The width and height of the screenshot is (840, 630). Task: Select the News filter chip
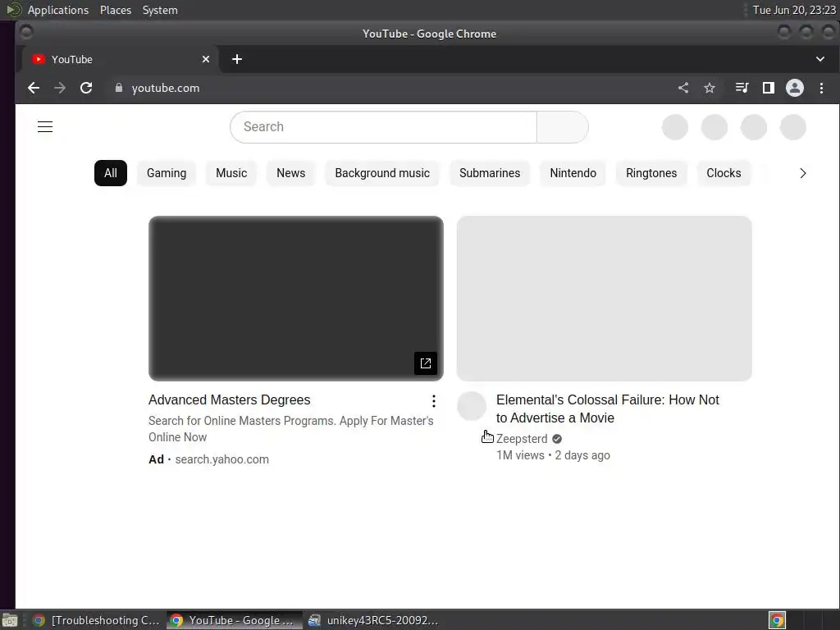[x=291, y=173]
